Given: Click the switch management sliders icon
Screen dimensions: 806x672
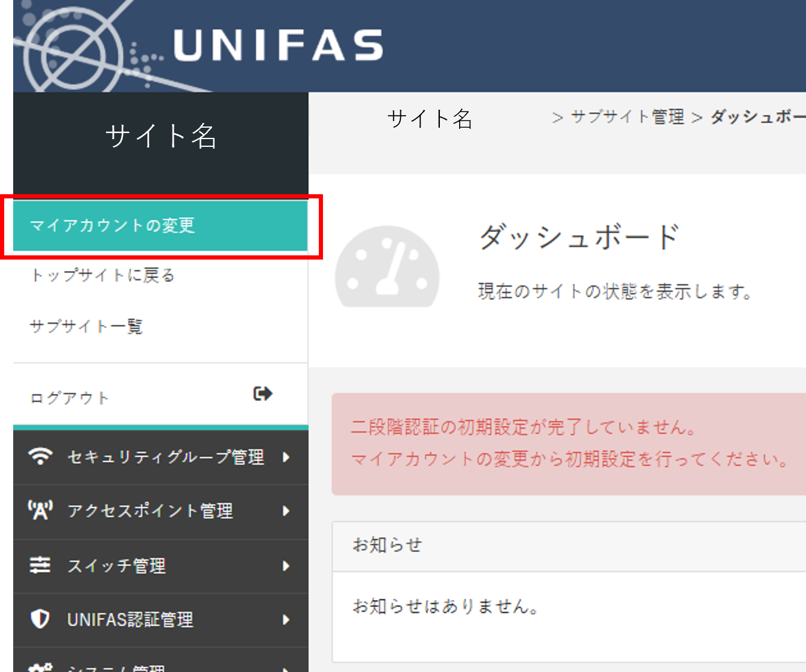Looking at the screenshot, I should coord(40,565).
